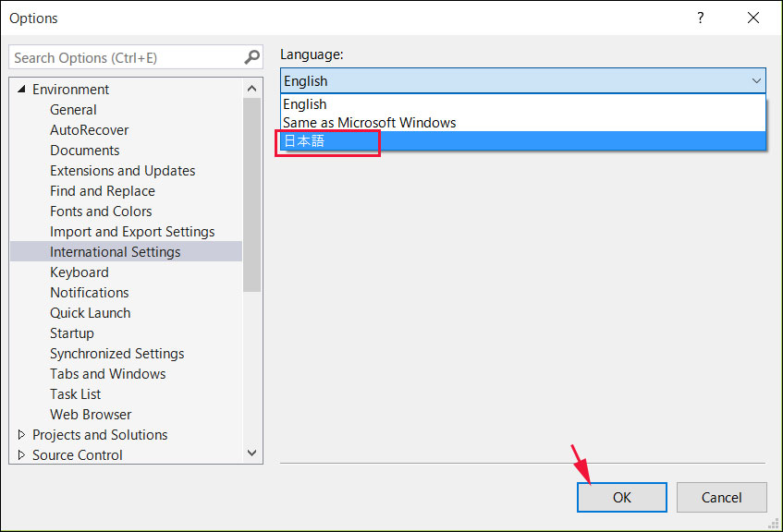This screenshot has width=783, height=532.
Task: Click the search magnifier icon
Action: 252,57
